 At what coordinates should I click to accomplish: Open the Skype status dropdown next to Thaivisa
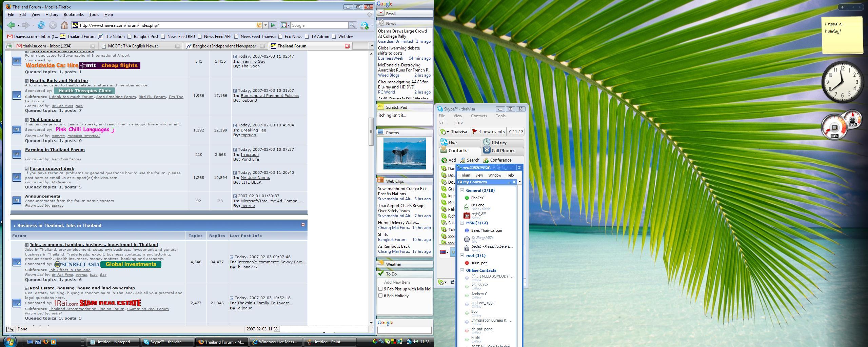coord(444,131)
